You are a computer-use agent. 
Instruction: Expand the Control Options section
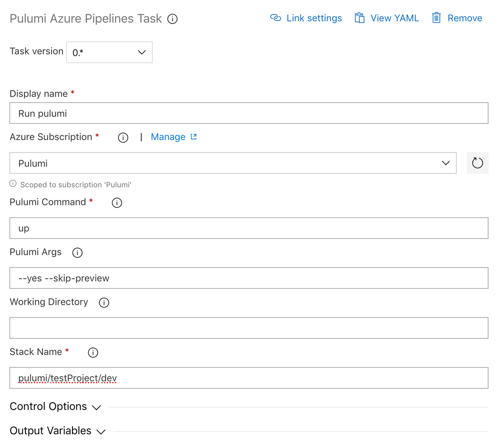(x=55, y=407)
